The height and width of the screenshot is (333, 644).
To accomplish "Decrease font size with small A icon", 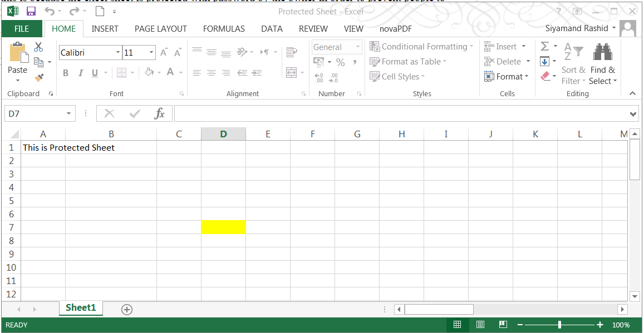I will (178, 52).
